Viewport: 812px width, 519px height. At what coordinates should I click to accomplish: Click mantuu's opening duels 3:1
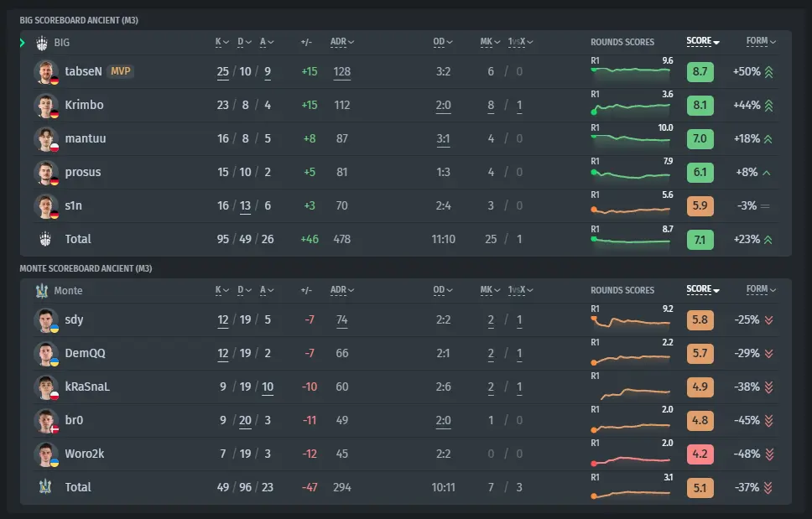pos(443,138)
